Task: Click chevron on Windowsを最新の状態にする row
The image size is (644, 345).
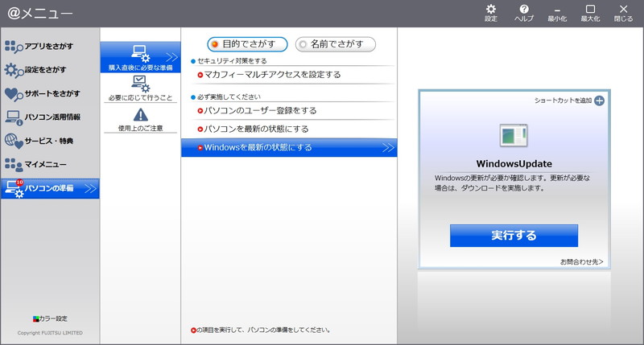Action: pyautogui.click(x=387, y=148)
